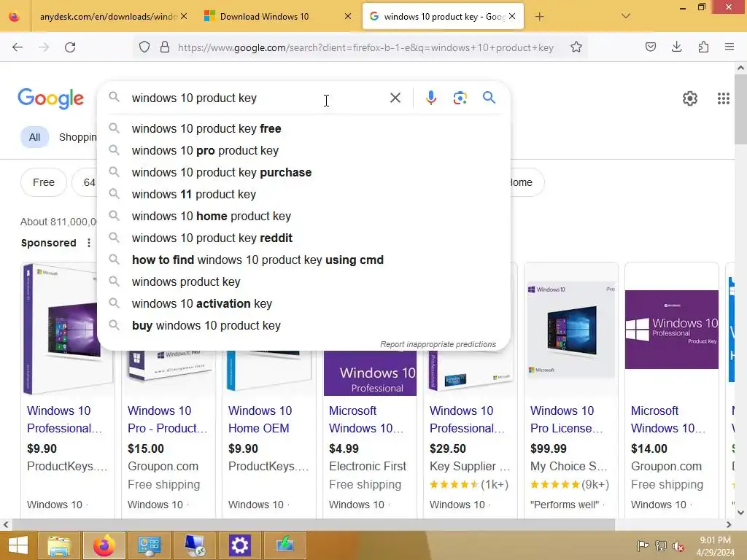Open Microsoft Windows 10 $14.00 Groupon listing

[668, 419]
